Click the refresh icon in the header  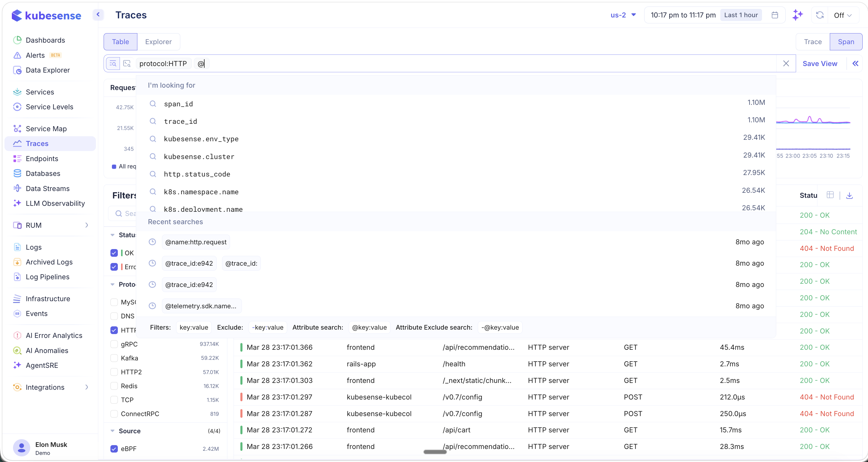pyautogui.click(x=819, y=15)
